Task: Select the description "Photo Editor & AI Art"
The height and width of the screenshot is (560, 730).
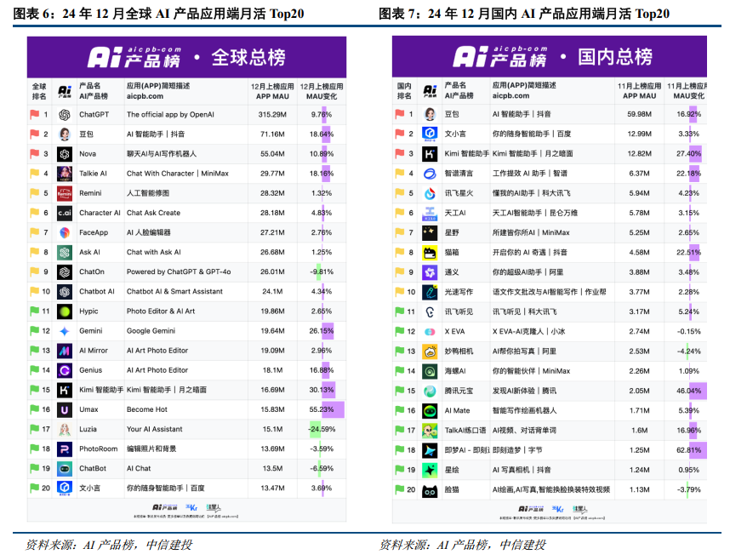Action: pos(161,311)
